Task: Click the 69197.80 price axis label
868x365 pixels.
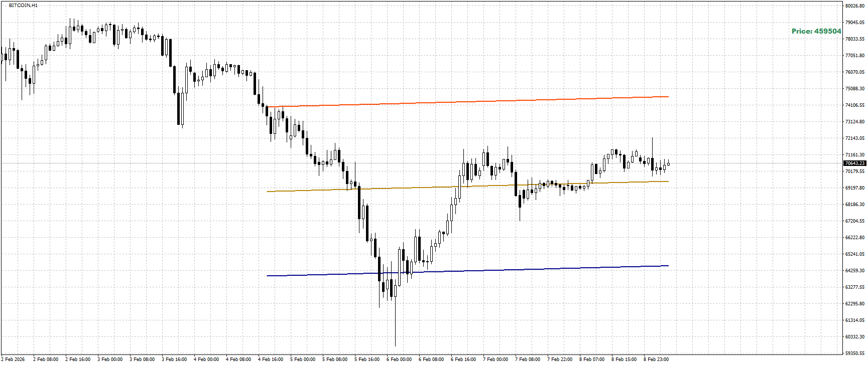Action: [x=854, y=188]
